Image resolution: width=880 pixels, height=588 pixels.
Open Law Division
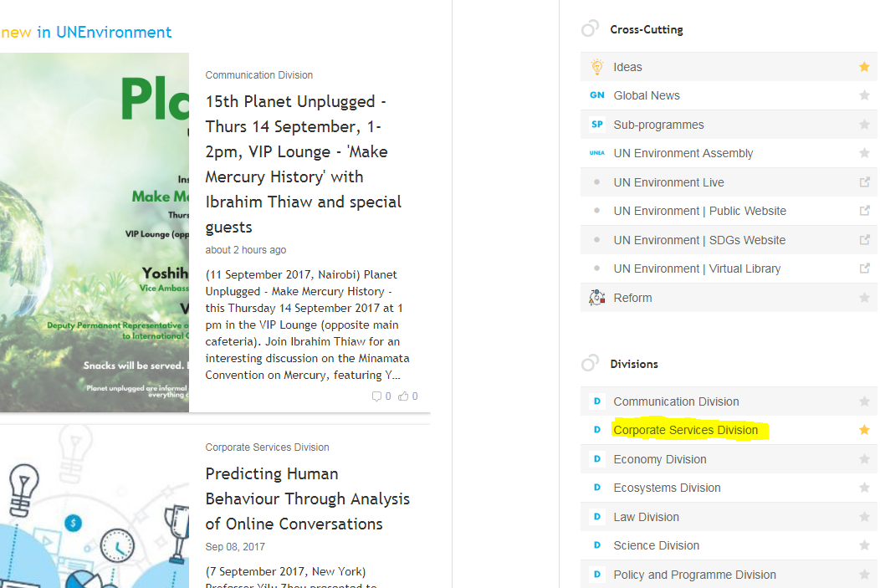[646, 517]
